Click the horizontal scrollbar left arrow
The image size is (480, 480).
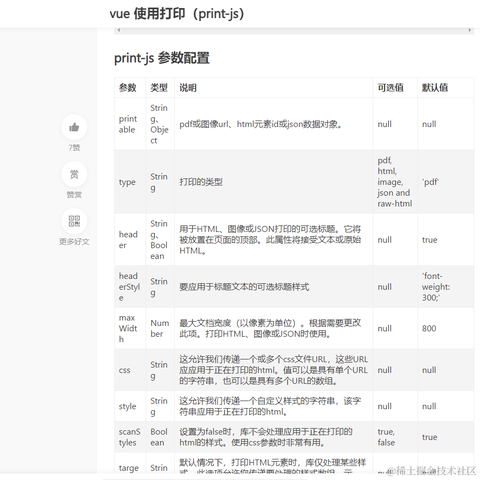pyautogui.click(x=119, y=30)
